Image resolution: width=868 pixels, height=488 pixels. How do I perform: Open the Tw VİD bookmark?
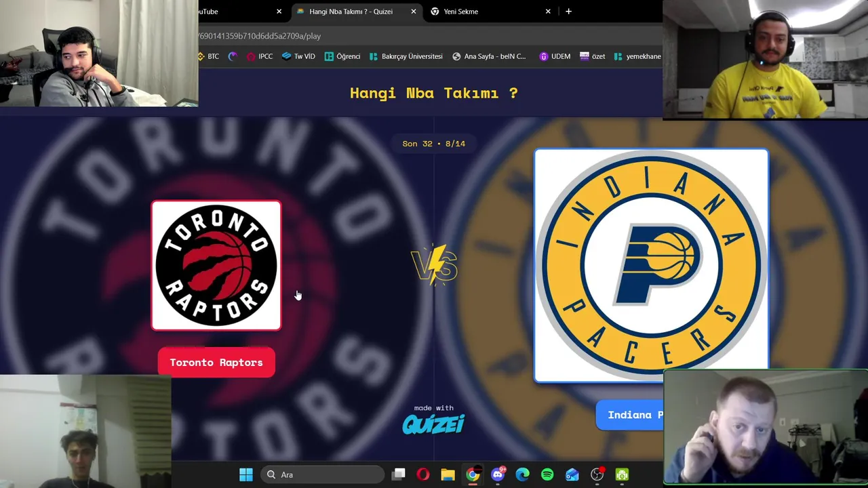[x=298, y=56]
